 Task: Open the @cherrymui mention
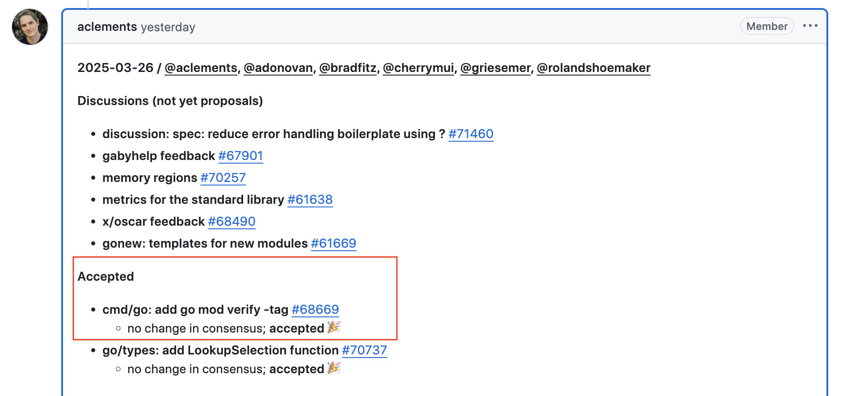(418, 68)
